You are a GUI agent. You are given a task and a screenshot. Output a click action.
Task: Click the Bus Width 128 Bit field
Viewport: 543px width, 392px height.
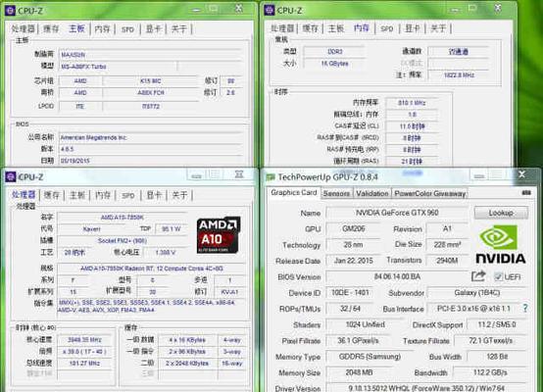(497, 357)
